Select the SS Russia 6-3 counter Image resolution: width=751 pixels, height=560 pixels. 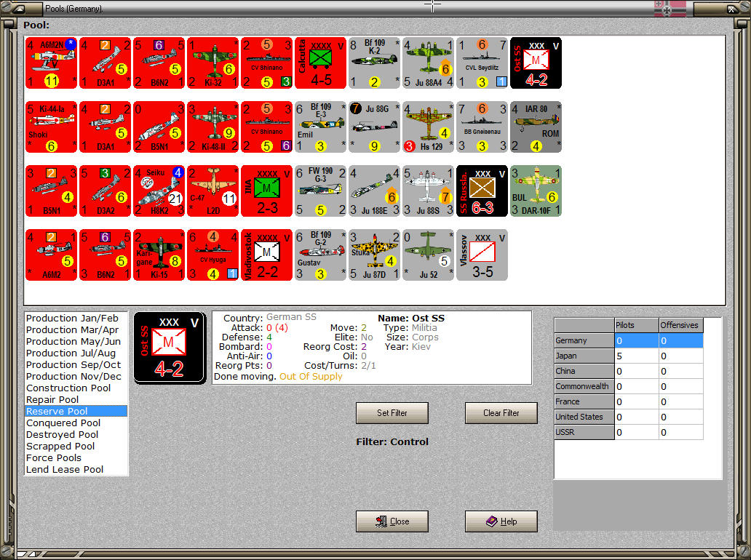482,191
